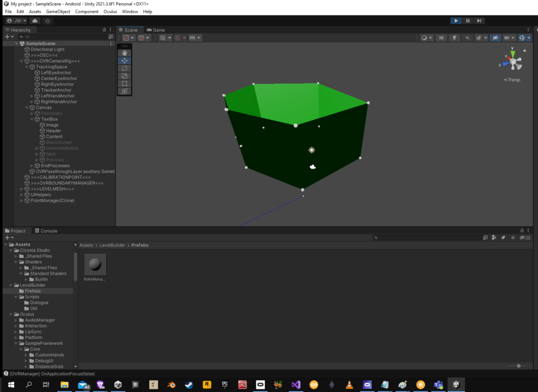Toggle scene visibility eye icon

[495, 38]
